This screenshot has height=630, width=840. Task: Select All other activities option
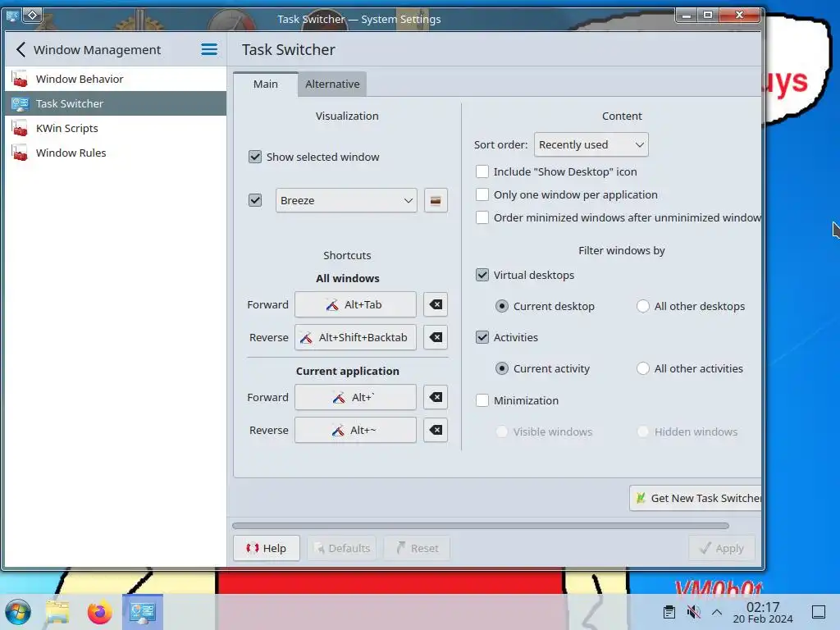click(x=643, y=368)
